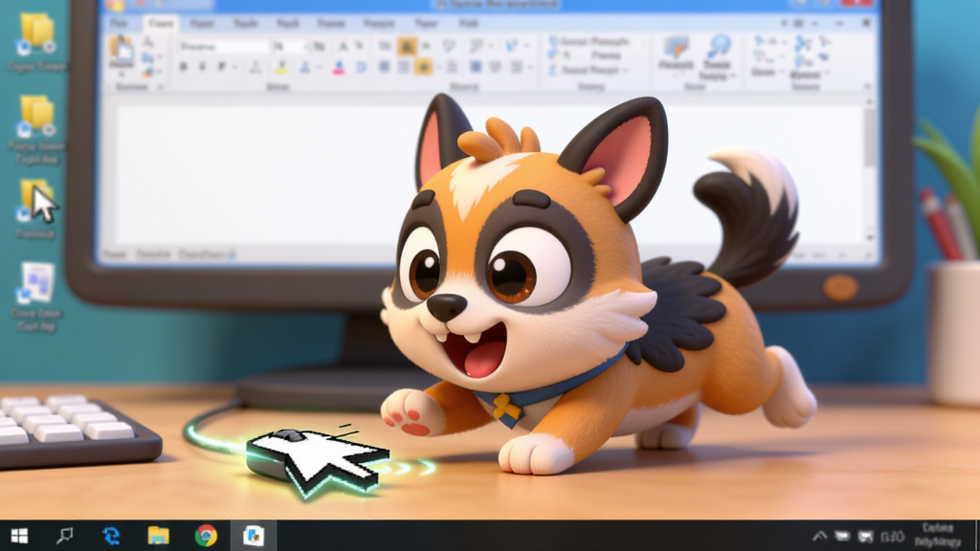The width and height of the screenshot is (980, 551).
Task: Apply the pink-underlined font color
Action: [338, 68]
